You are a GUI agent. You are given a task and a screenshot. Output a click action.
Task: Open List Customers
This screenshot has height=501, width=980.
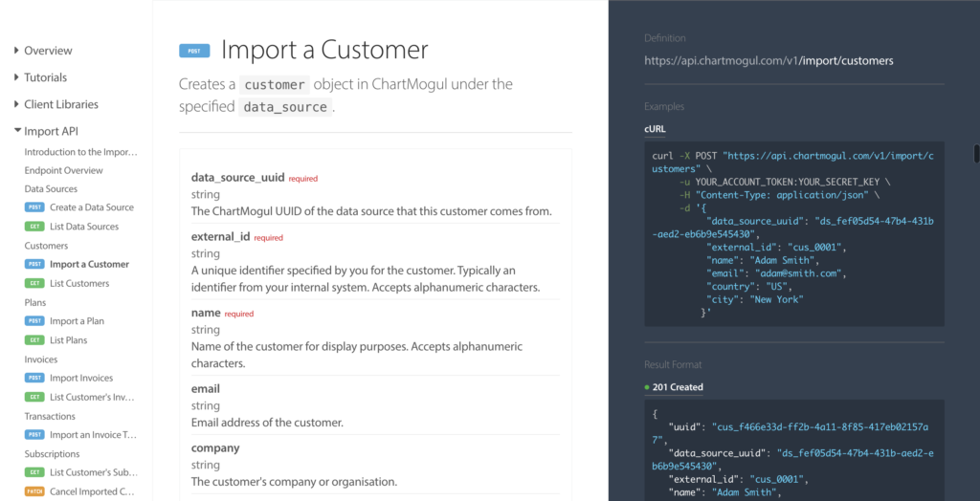(x=79, y=284)
